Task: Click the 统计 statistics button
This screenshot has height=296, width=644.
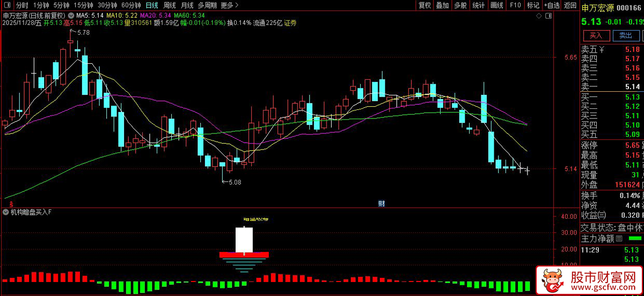Action: pos(478,5)
